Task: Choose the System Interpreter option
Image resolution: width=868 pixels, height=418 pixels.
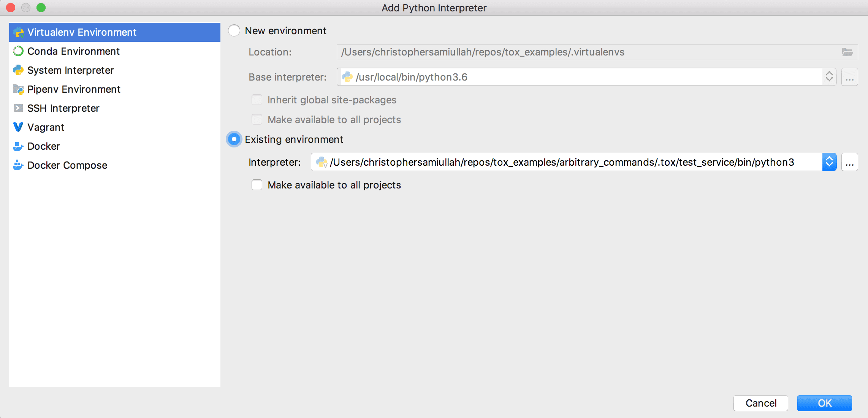Action: [x=70, y=70]
